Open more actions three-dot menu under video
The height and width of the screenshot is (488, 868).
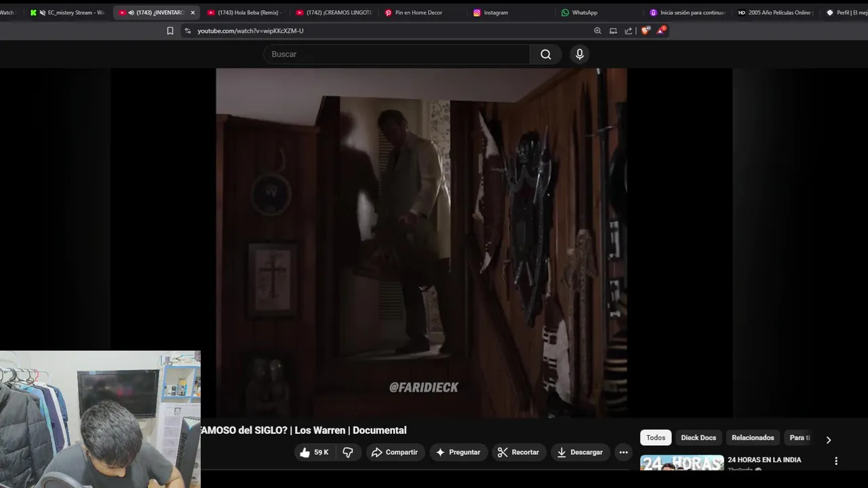pos(623,452)
